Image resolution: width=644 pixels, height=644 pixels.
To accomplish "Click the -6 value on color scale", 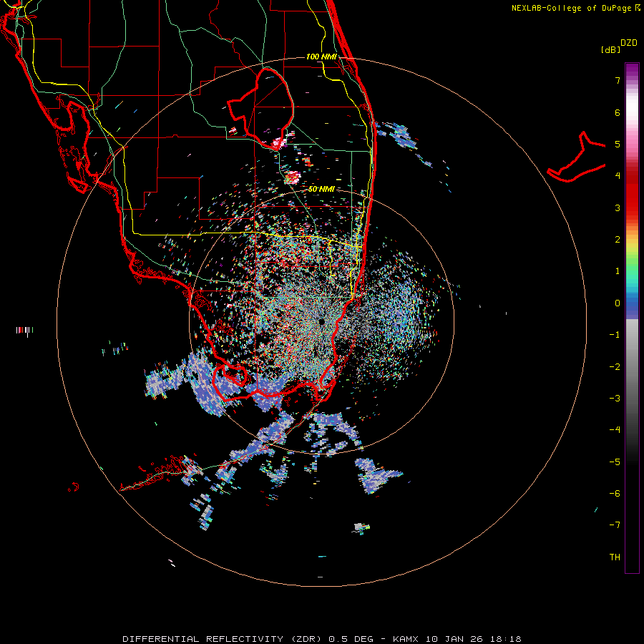I will pyautogui.click(x=615, y=494).
